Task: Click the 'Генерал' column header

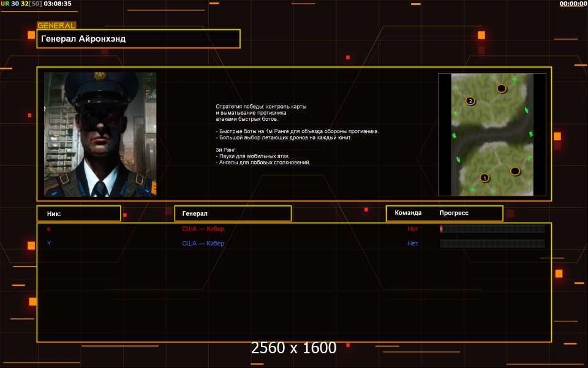Action: (x=233, y=213)
